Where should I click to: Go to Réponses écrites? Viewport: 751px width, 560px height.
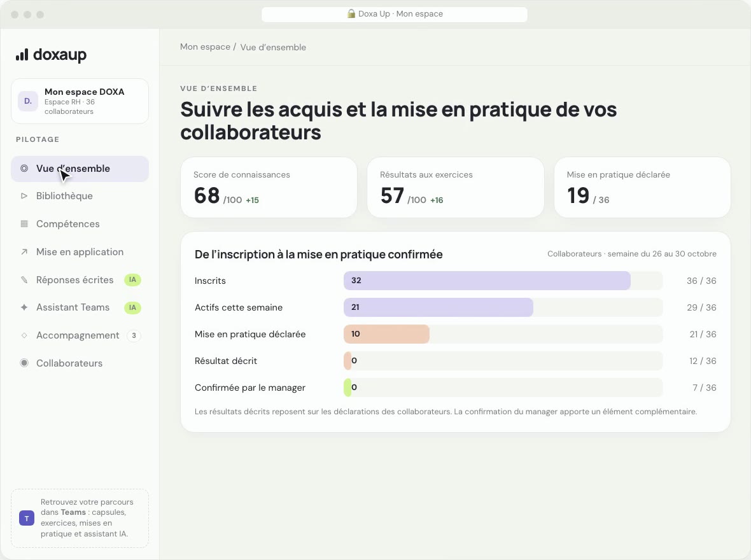click(80, 280)
